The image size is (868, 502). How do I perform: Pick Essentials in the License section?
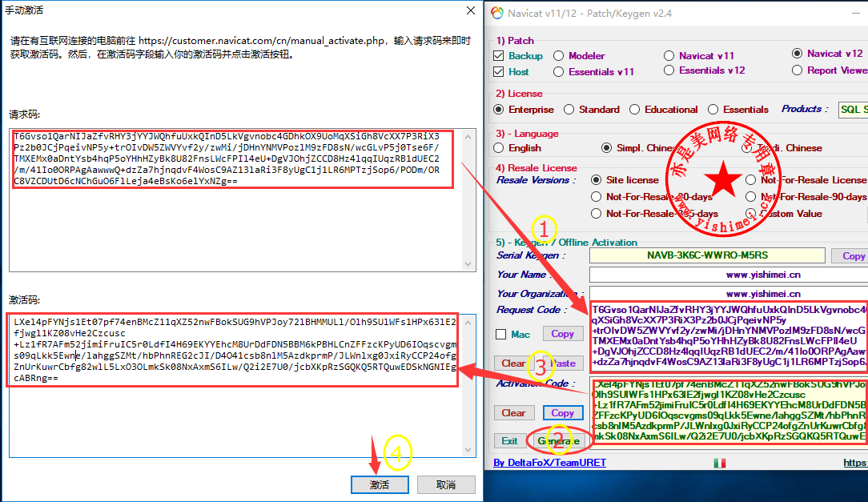(713, 110)
